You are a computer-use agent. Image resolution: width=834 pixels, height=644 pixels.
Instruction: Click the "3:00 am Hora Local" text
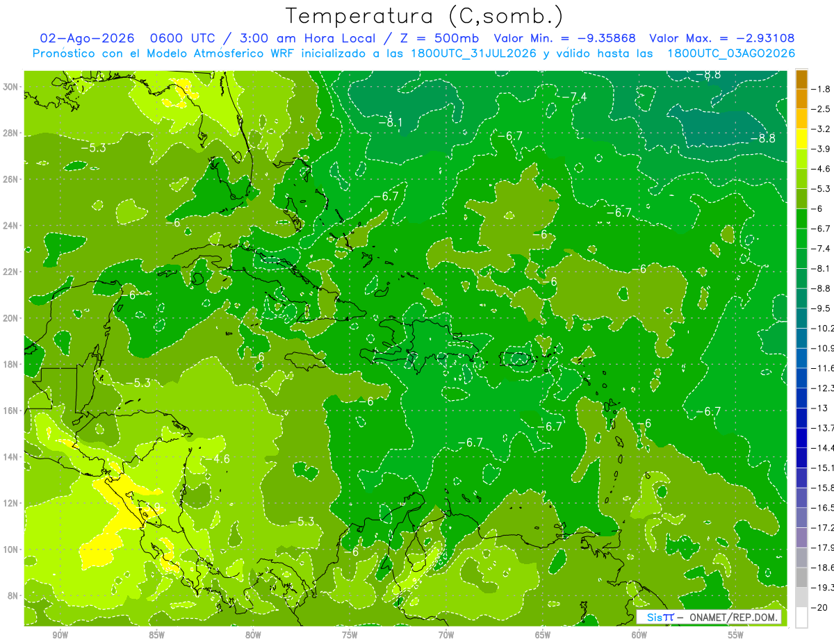pos(309,38)
